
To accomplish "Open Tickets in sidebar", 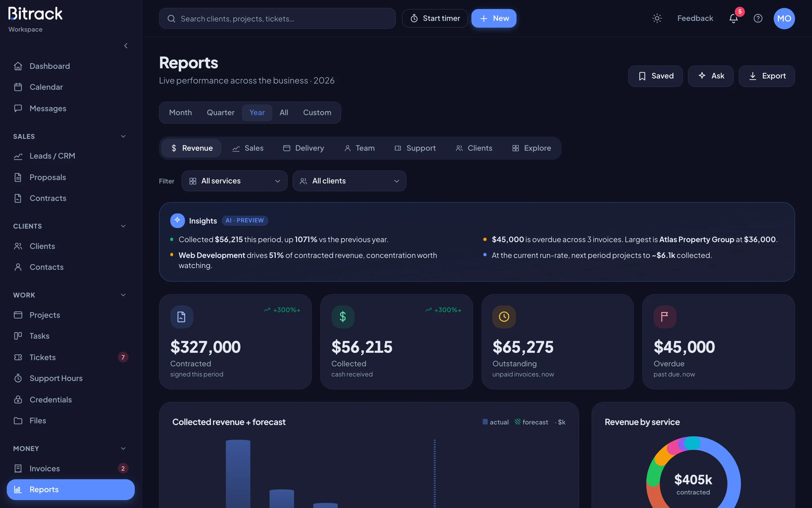I will click(x=70, y=357).
